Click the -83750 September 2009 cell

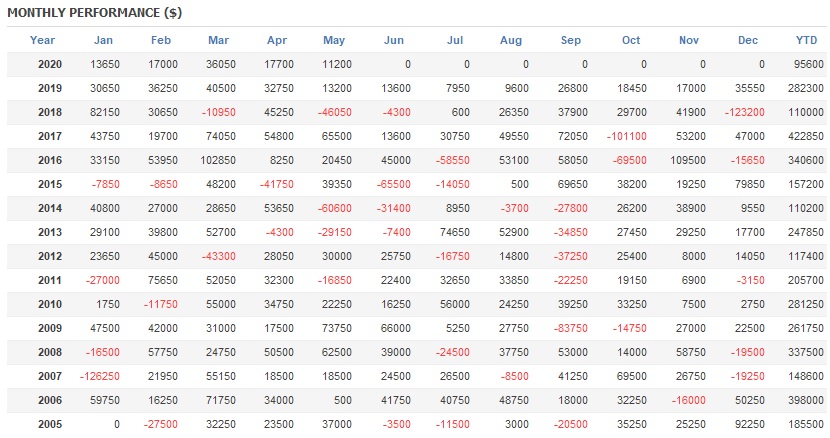pyautogui.click(x=568, y=328)
